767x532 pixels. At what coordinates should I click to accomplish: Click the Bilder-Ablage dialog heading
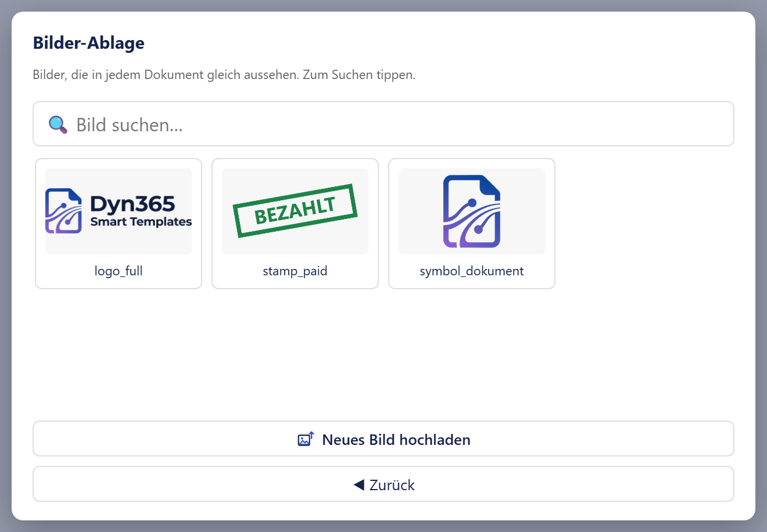(89, 43)
